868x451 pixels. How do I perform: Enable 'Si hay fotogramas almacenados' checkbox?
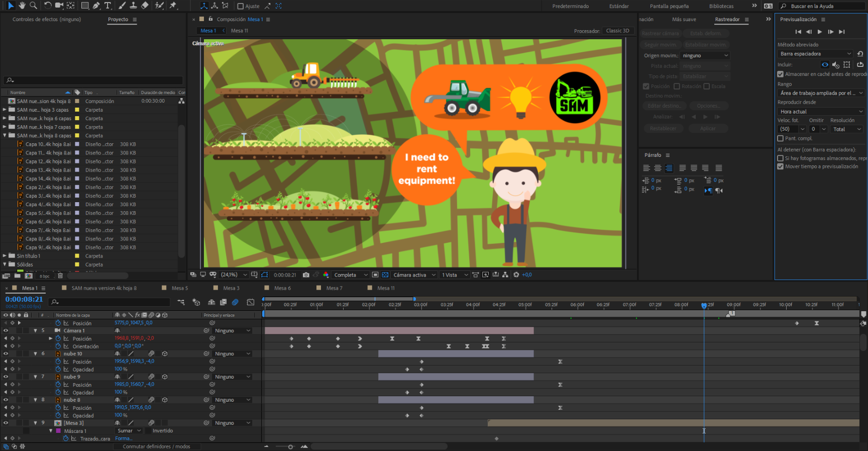pyautogui.click(x=781, y=158)
